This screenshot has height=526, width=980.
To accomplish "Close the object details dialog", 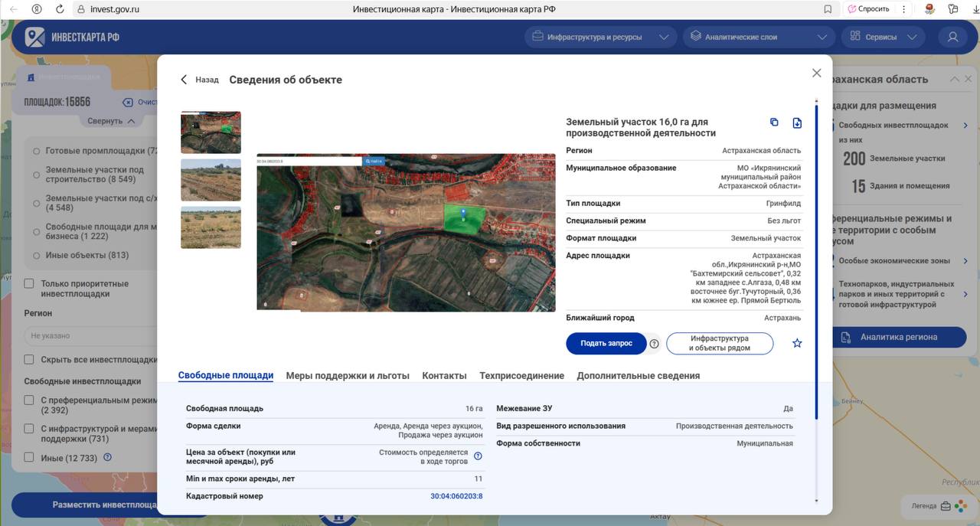I will pyautogui.click(x=816, y=73).
